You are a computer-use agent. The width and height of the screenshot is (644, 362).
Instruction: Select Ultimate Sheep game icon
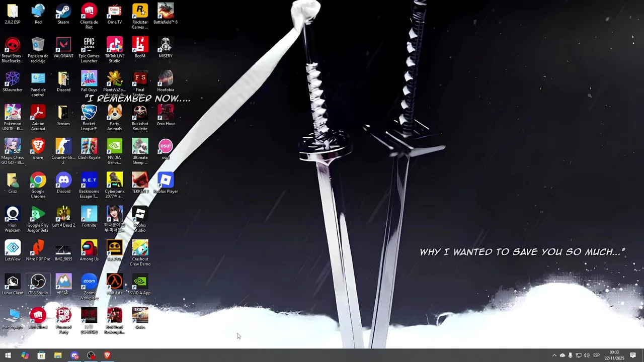[x=140, y=151]
